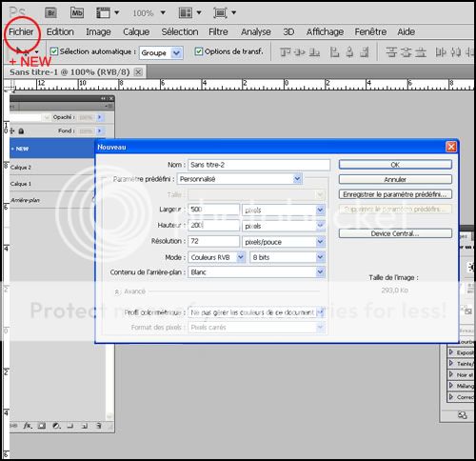The width and height of the screenshot is (476, 461).
Task: Collapse the Avancé section expander
Action: click(117, 291)
